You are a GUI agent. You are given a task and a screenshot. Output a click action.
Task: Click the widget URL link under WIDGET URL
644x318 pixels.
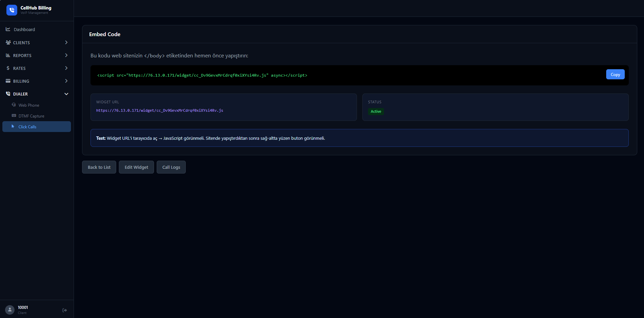point(159,110)
